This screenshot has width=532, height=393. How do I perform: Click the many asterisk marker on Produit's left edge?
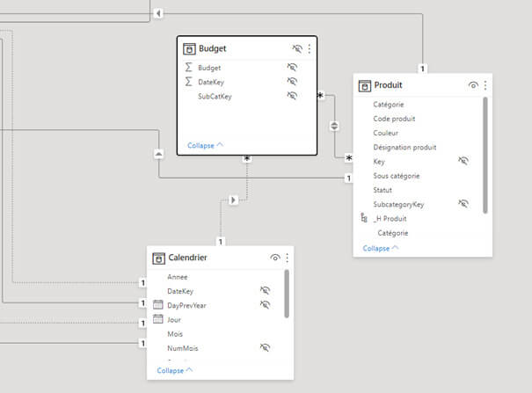point(349,158)
